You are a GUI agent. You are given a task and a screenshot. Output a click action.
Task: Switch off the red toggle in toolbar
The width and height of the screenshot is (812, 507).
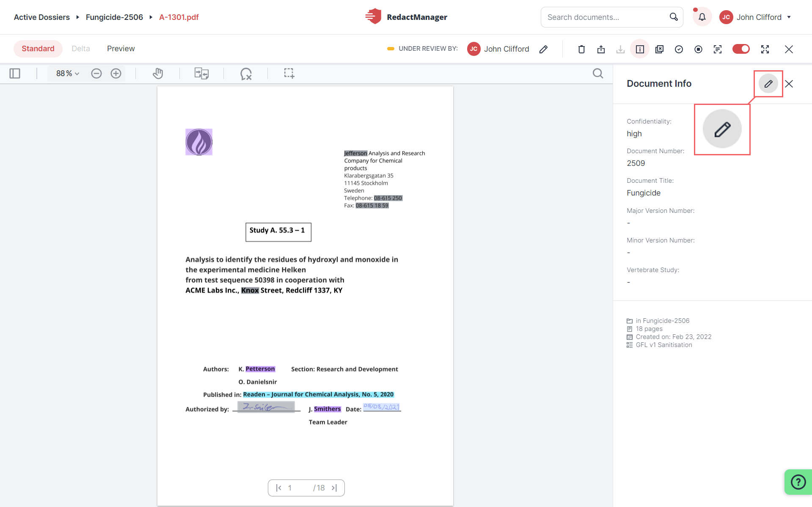(741, 49)
